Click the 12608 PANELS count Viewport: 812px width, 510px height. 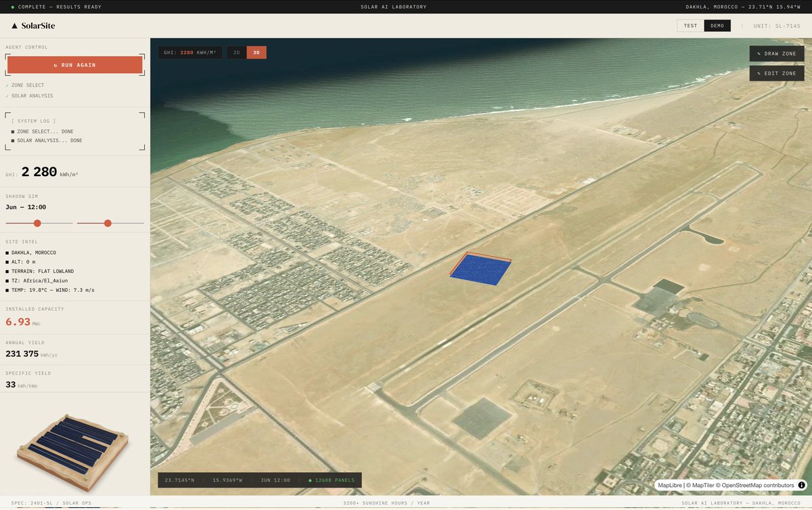tap(334, 480)
